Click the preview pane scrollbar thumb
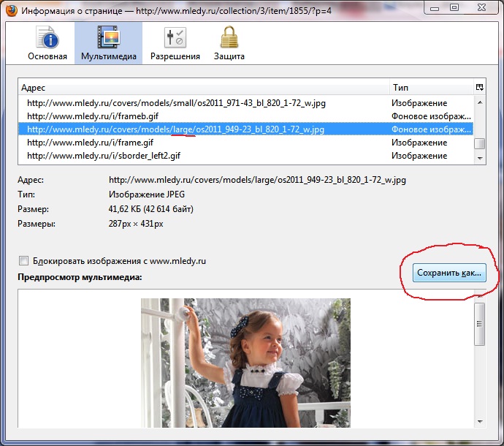Image resolution: width=504 pixels, height=446 pixels. coord(480,324)
